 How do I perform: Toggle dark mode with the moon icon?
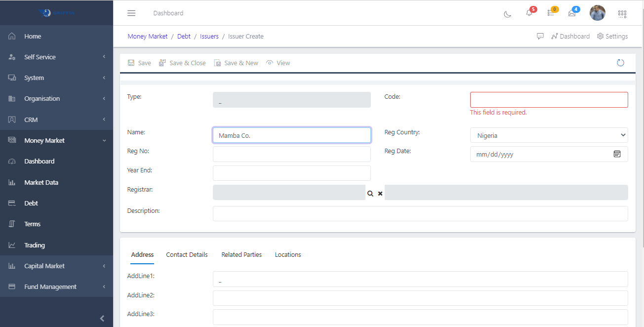click(x=507, y=14)
